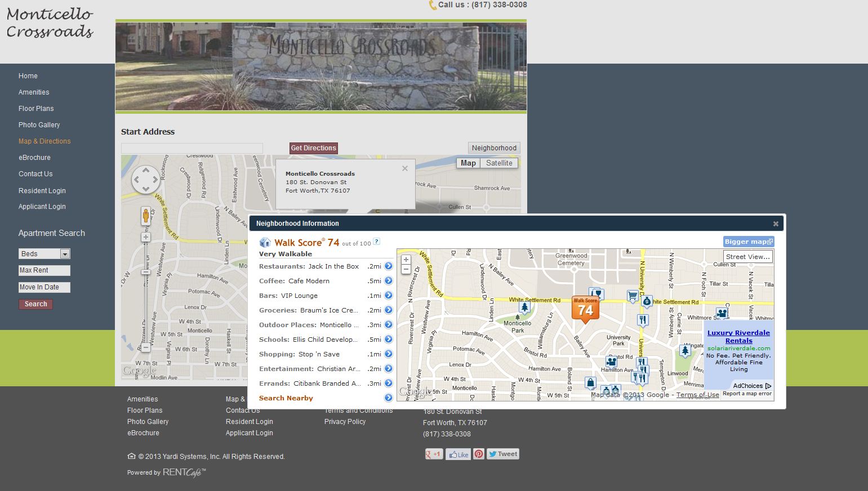Open footer eBrochure link
Screen dimensions: 868x491
point(143,433)
